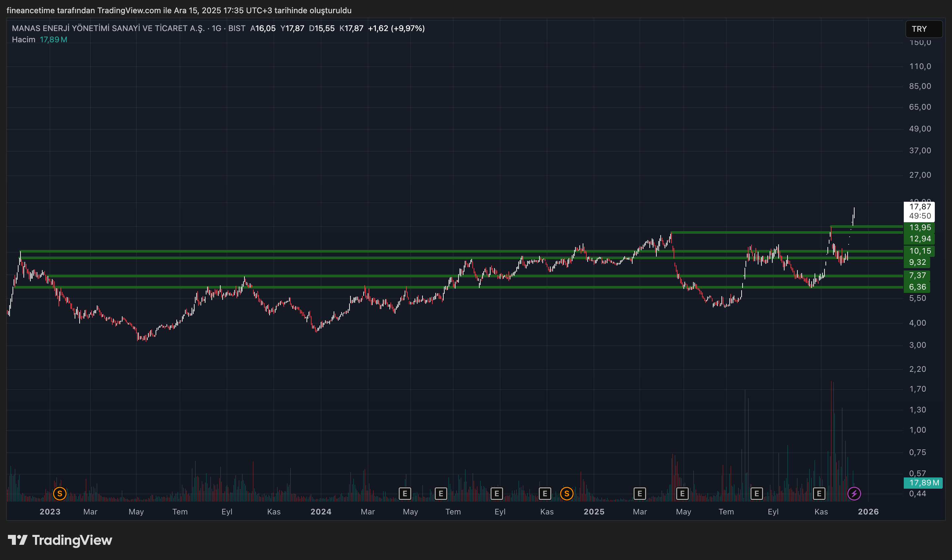Click the TradingView logo
The image size is (952, 560).
[60, 540]
